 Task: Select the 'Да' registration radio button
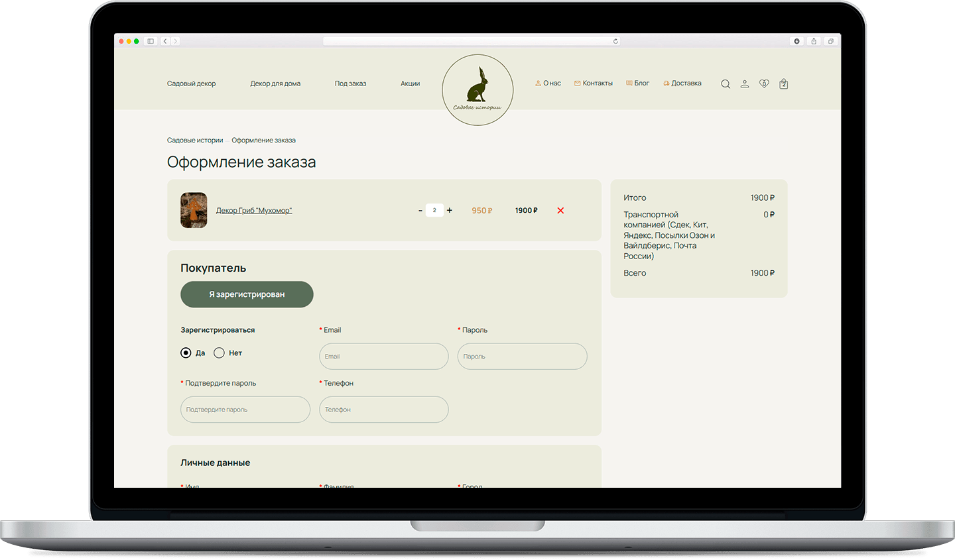(x=186, y=353)
